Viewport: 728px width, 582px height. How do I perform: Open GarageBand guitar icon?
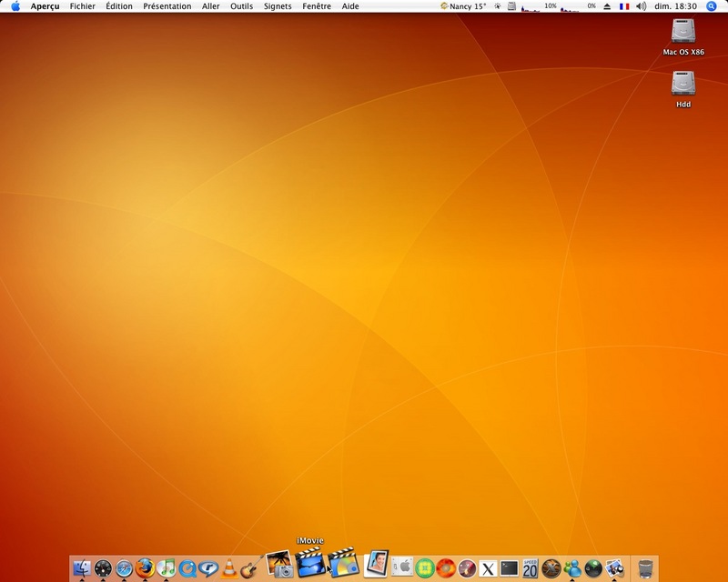(x=251, y=567)
